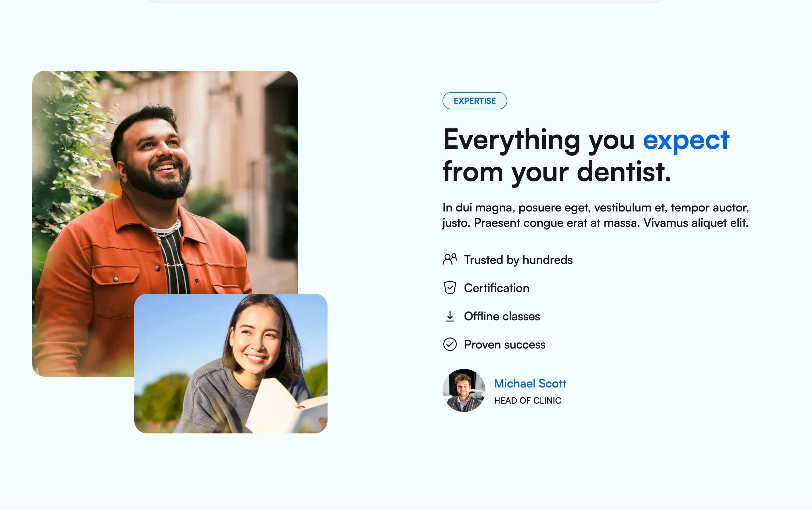The width and height of the screenshot is (812, 510).
Task: Click the download arrow Offline classes icon
Action: [x=450, y=316]
